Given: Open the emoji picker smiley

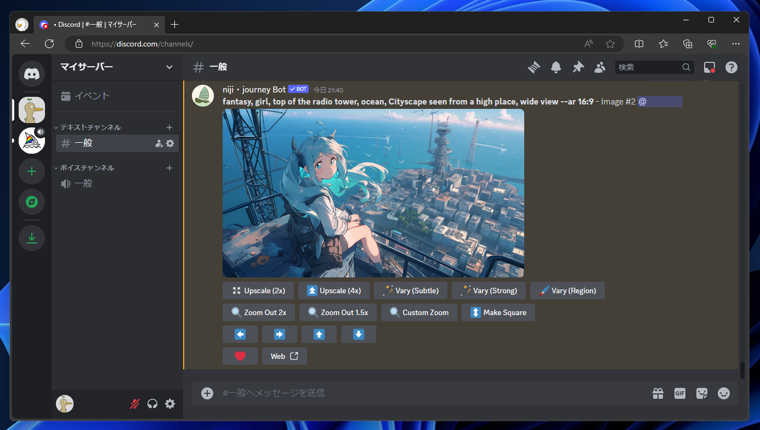Looking at the screenshot, I should coord(724,393).
